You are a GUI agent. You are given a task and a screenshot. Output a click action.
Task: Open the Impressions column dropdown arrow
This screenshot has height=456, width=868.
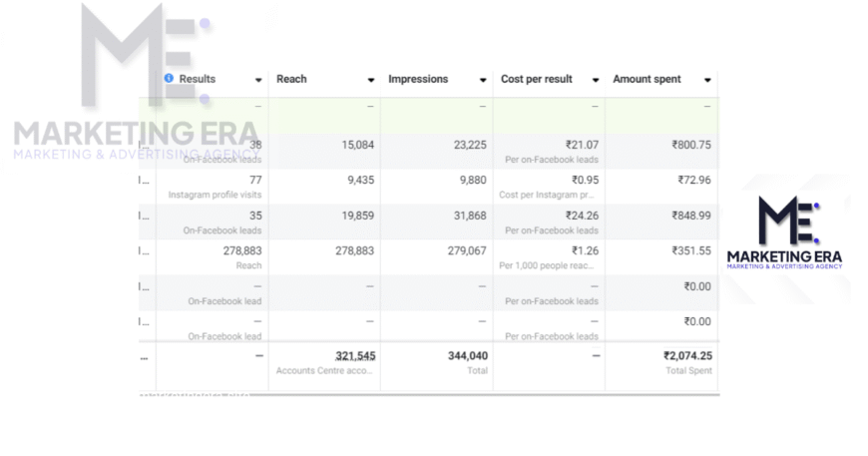tap(483, 80)
